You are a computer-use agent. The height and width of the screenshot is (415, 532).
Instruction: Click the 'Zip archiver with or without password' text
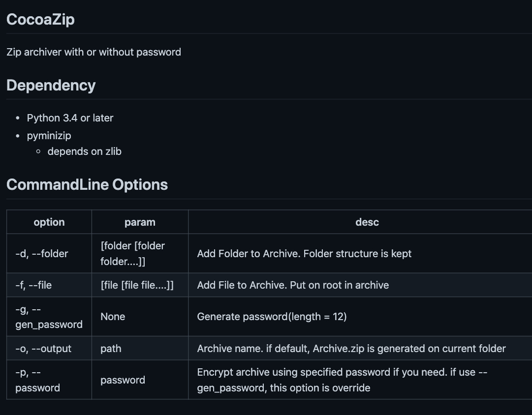click(x=94, y=52)
